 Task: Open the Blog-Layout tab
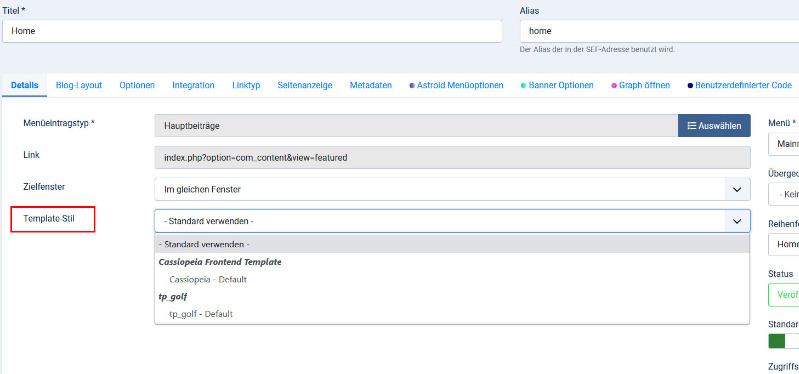pos(79,85)
